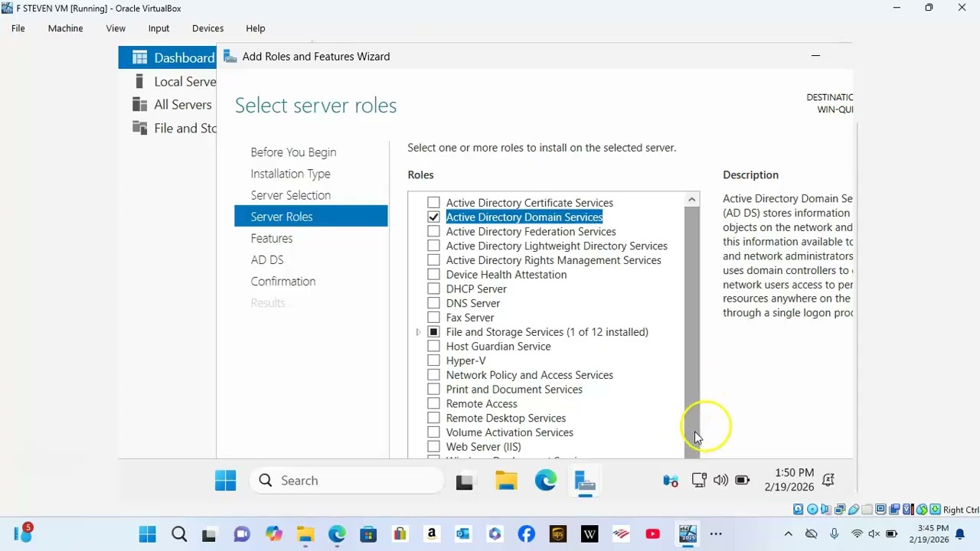Viewport: 980px width, 551px height.
Task: Open VirtualBox app on host taskbar
Action: click(x=687, y=533)
